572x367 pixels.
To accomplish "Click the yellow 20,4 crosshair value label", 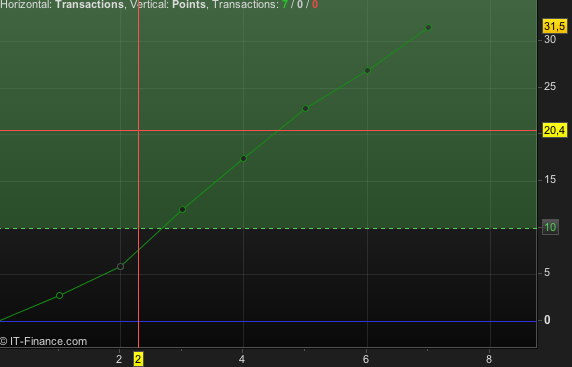I will pos(554,130).
